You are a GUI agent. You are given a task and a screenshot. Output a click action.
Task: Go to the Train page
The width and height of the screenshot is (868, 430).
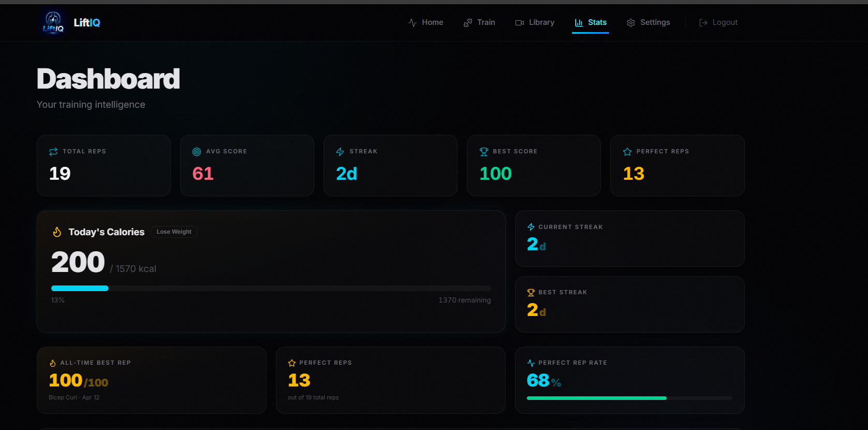pyautogui.click(x=479, y=22)
